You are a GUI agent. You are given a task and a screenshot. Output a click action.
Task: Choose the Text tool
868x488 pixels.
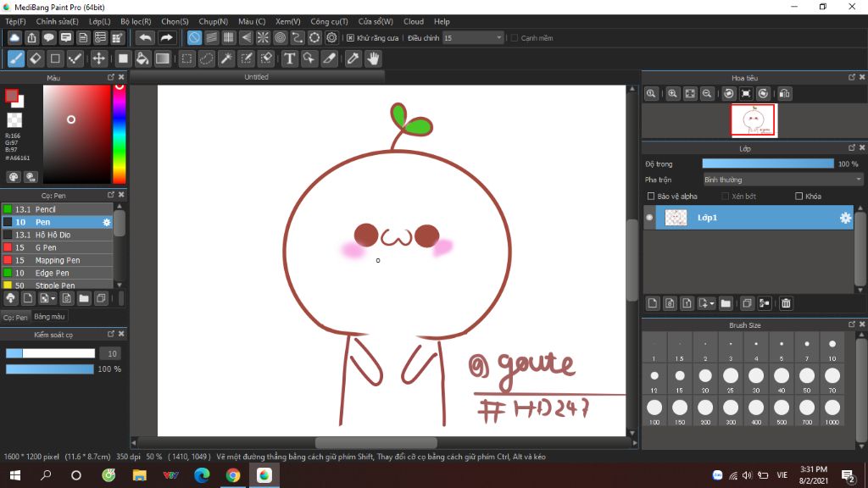pos(289,58)
